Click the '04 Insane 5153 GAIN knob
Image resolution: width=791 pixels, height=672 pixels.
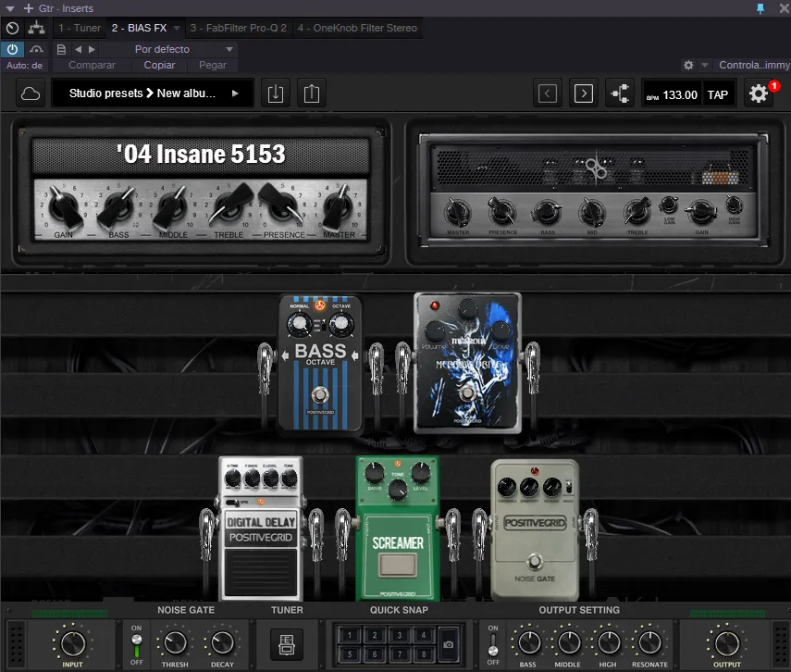pos(65,208)
